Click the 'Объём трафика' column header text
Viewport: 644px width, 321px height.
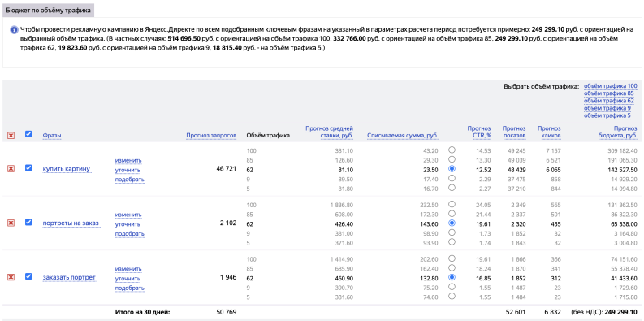[x=268, y=135]
